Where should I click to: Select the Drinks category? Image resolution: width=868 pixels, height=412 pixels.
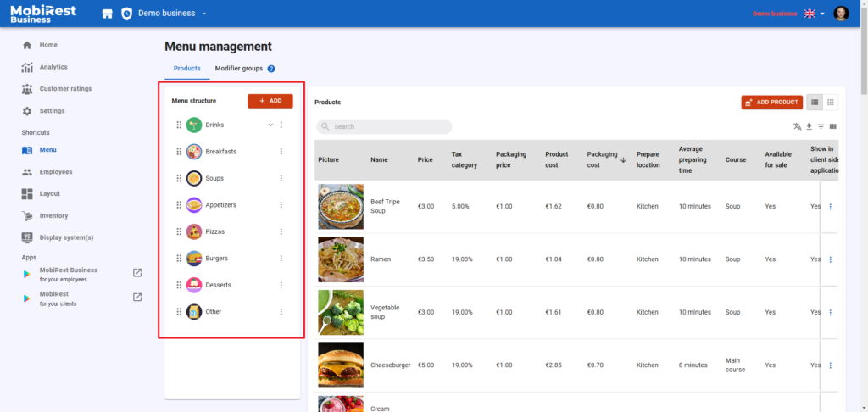(x=214, y=125)
